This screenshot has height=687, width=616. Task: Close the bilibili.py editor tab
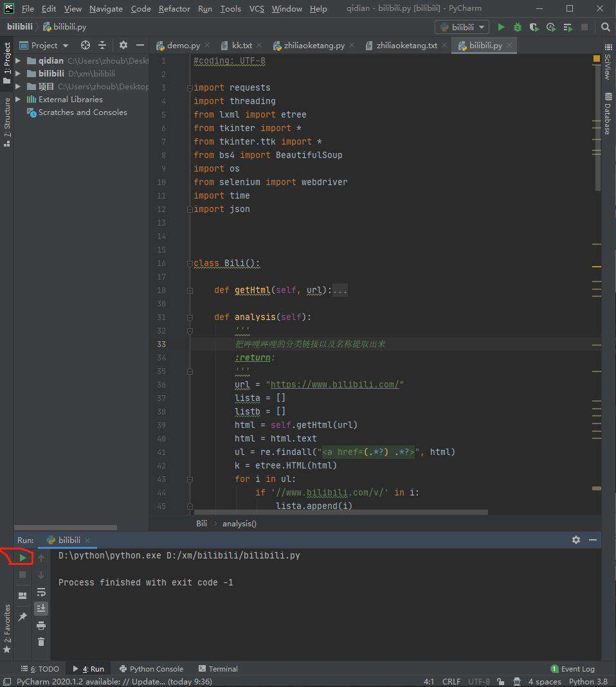(x=509, y=45)
